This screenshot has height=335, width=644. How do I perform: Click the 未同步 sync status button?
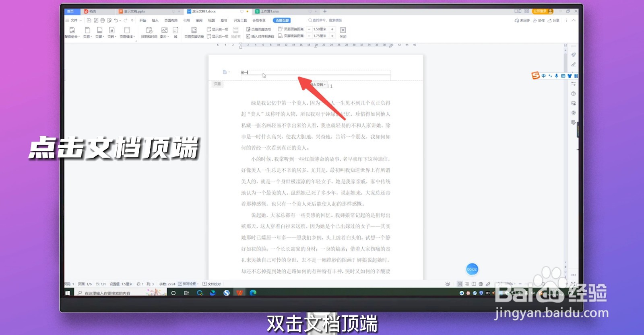pos(522,21)
